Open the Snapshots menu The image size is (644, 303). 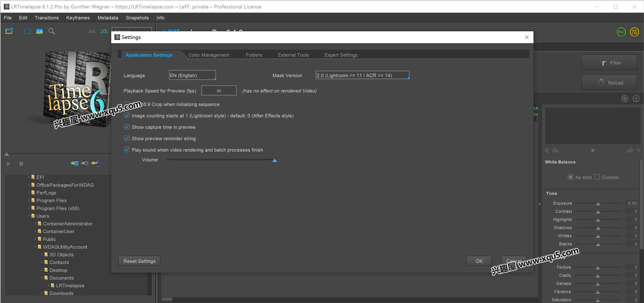(x=137, y=18)
